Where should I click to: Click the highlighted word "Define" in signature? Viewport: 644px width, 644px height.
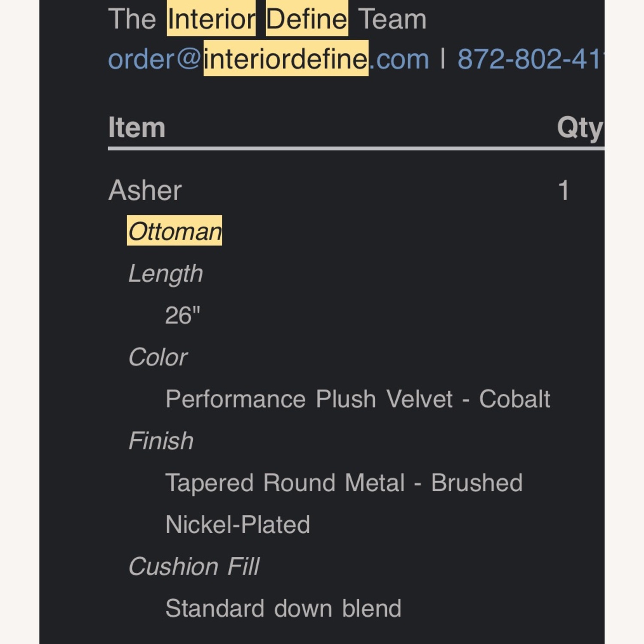point(307,19)
